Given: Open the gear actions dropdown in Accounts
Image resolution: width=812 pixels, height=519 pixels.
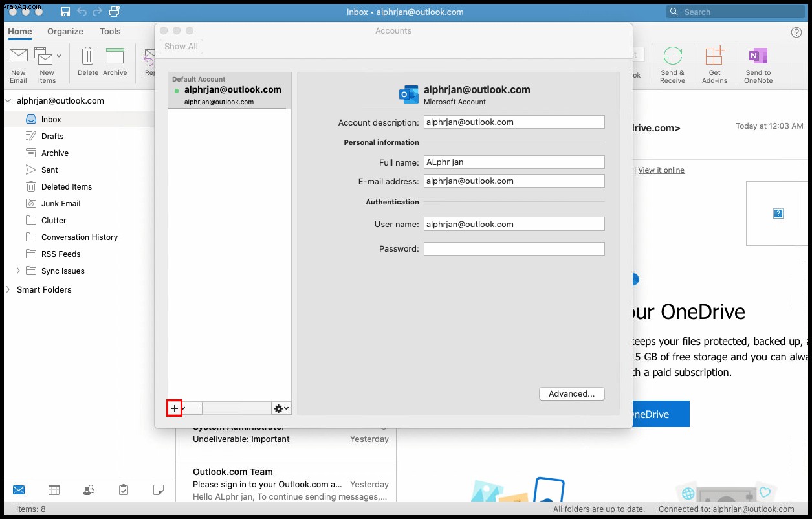Looking at the screenshot, I should coord(281,408).
